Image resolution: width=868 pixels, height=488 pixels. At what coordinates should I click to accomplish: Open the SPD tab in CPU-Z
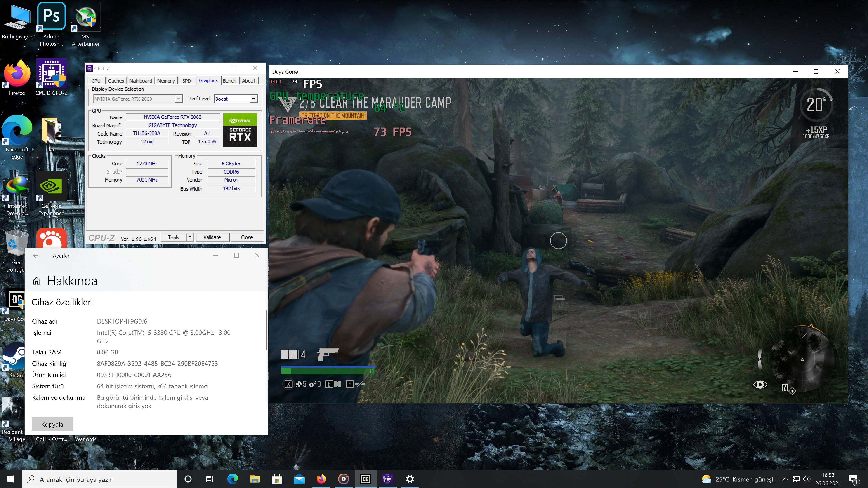click(186, 81)
